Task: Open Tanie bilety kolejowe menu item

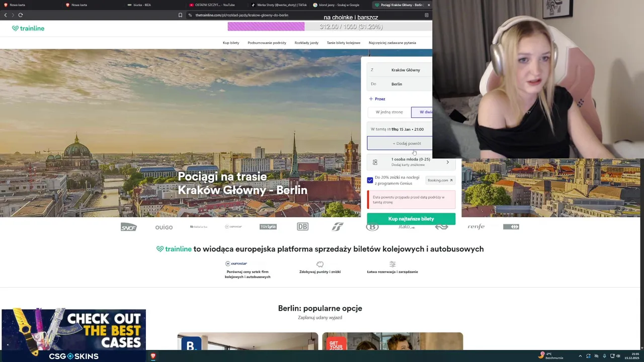Action: coord(344,43)
